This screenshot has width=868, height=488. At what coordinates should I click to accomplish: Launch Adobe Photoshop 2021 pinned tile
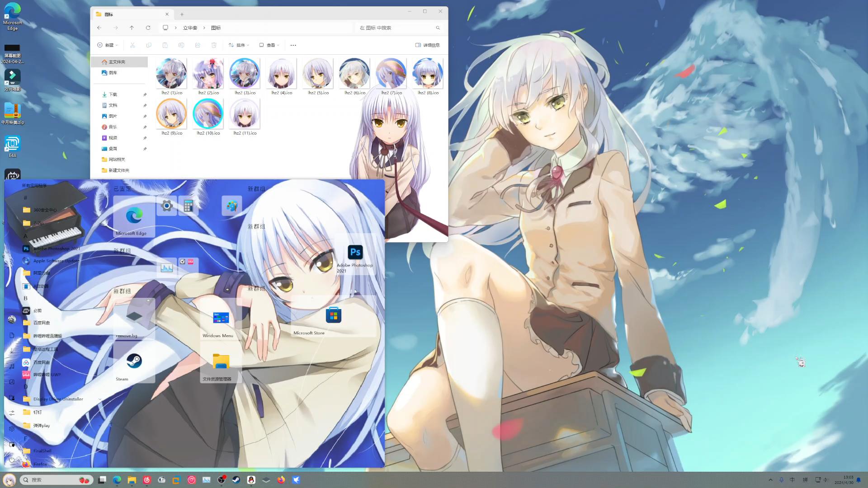click(x=355, y=253)
